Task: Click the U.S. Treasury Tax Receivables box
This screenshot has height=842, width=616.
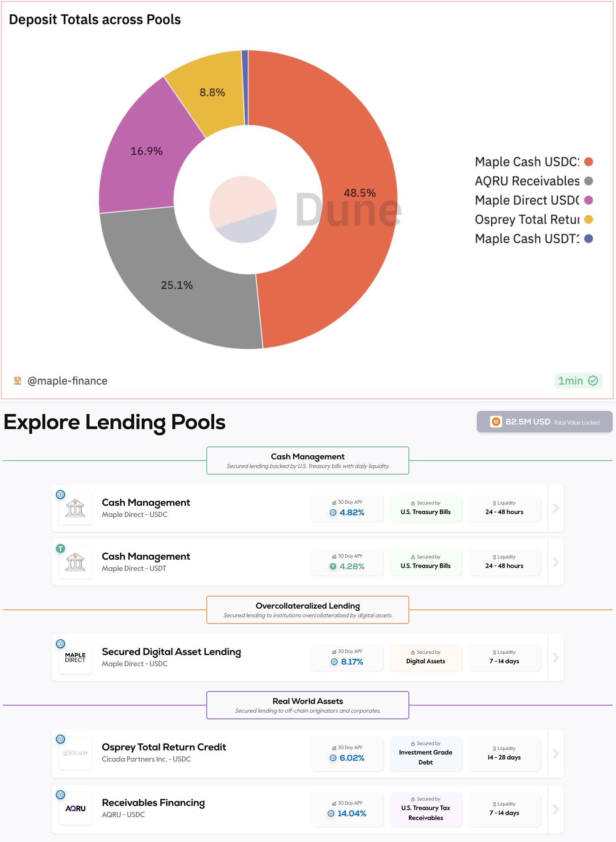Action: tap(426, 809)
